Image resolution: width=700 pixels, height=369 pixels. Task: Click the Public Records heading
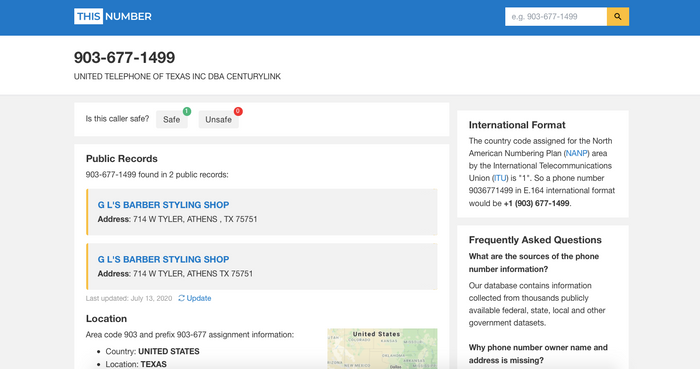point(122,158)
